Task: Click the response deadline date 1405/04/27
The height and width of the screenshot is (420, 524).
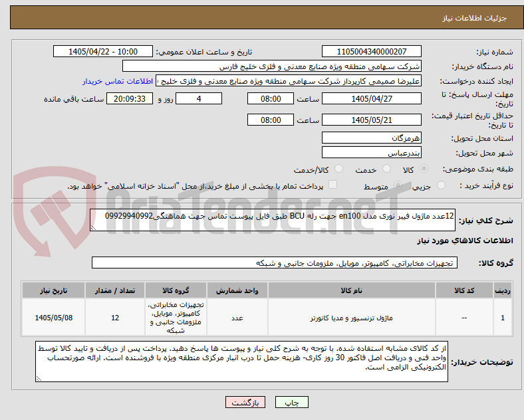Action: (371, 98)
